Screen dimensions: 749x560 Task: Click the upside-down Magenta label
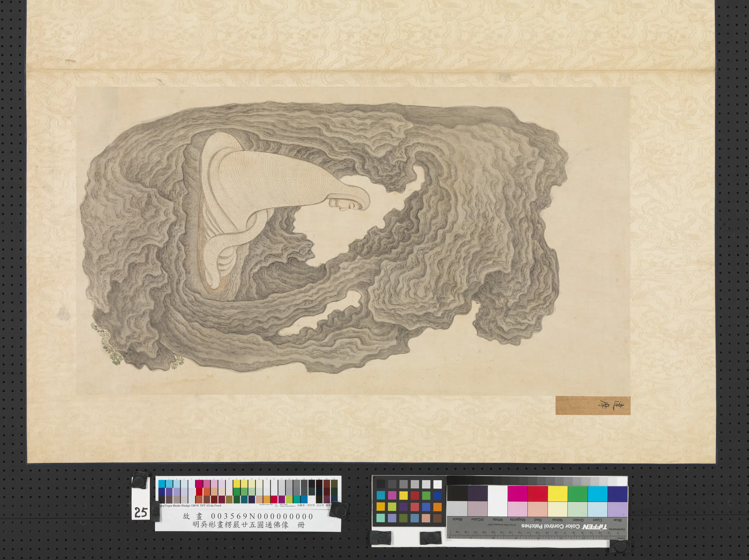pos(518,520)
